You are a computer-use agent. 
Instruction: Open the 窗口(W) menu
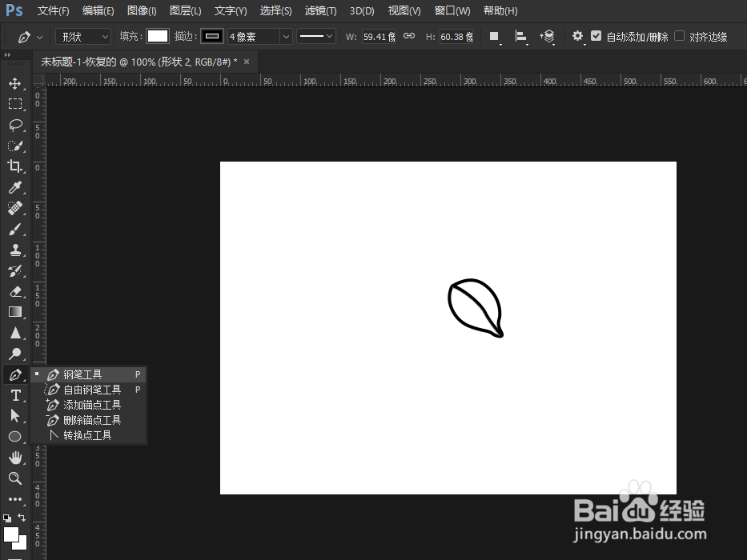452,10
